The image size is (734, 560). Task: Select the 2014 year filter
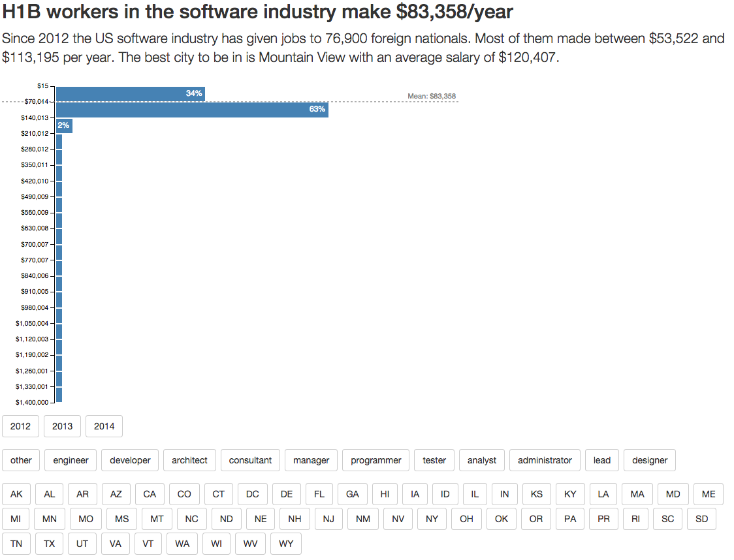[104, 426]
